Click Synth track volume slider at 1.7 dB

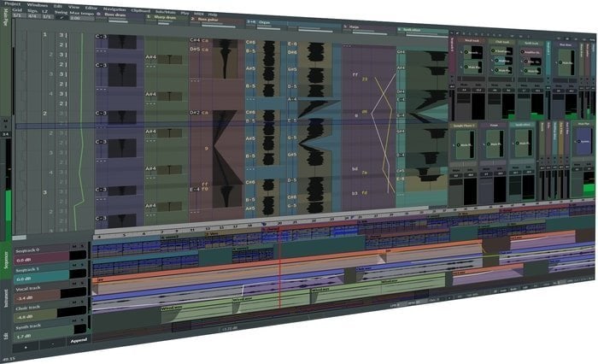[x=50, y=332]
